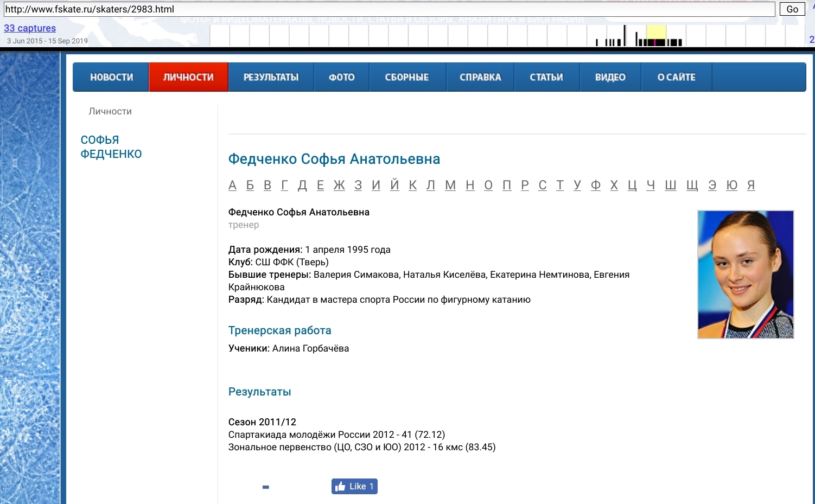
Task: Select letter А in the alphabet index
Action: (x=232, y=185)
